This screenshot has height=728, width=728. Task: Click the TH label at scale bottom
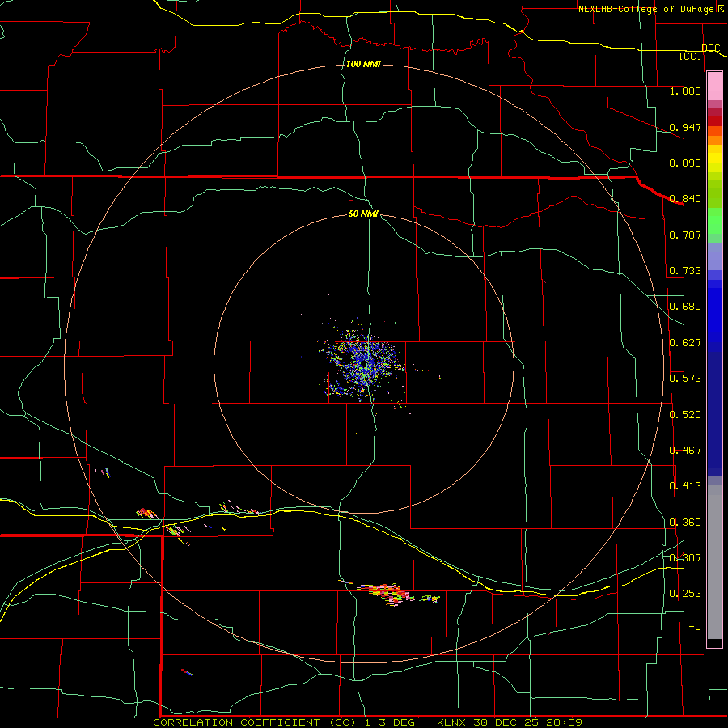pyautogui.click(x=695, y=629)
